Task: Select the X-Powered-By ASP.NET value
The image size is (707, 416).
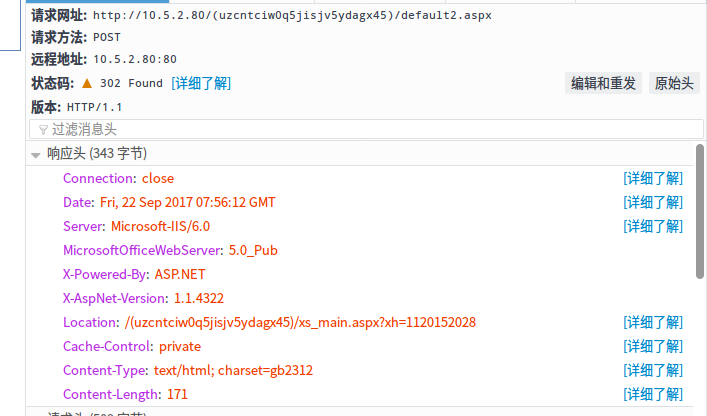Action: click(180, 274)
